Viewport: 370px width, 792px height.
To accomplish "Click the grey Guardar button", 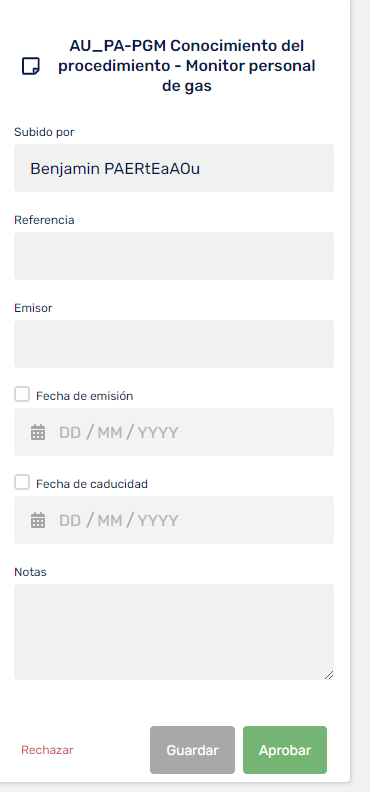I will tap(192, 750).
